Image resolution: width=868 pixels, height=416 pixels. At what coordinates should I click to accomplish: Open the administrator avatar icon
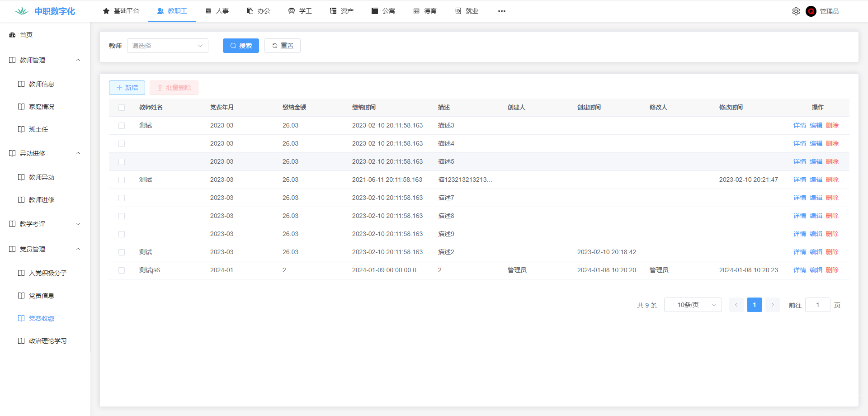(x=811, y=11)
